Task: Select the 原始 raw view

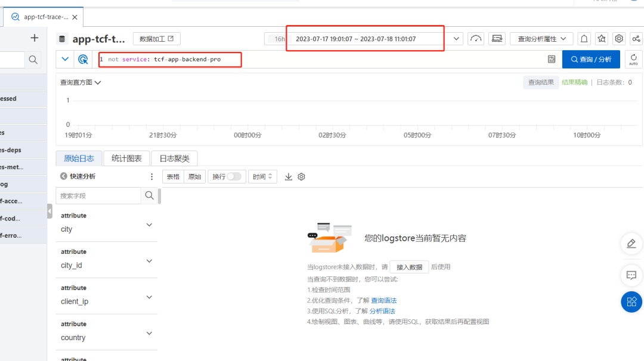Action: click(194, 177)
